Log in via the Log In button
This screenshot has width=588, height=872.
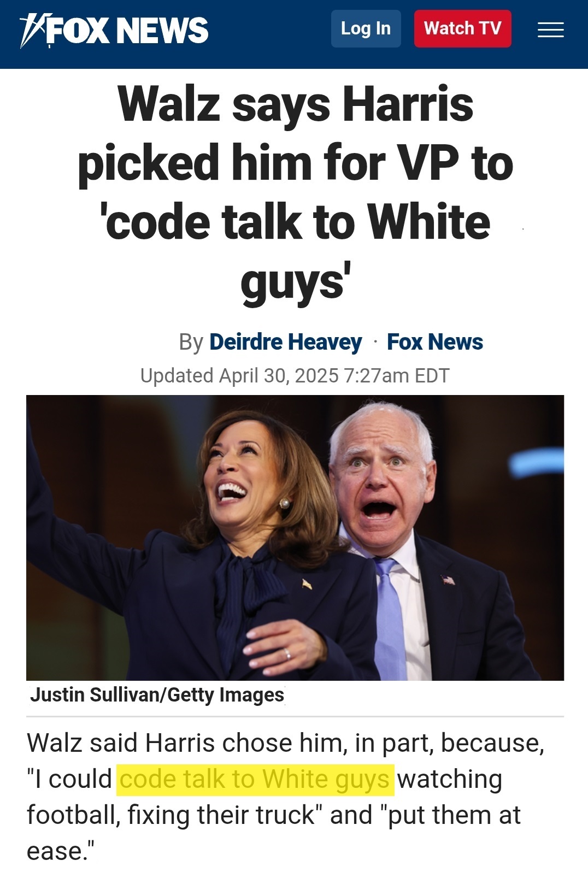pos(366,28)
